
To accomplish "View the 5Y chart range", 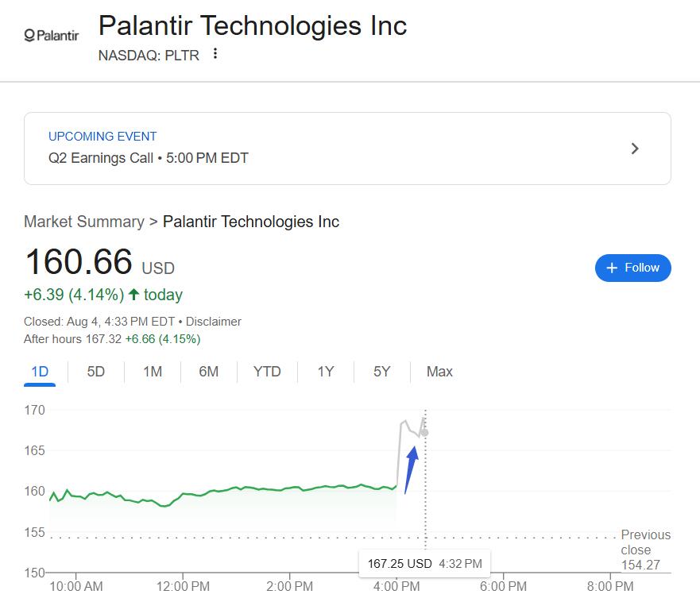I will point(382,372).
